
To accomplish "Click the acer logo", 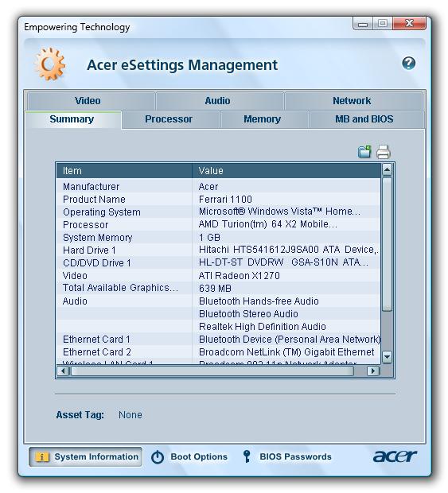I will tap(395, 456).
